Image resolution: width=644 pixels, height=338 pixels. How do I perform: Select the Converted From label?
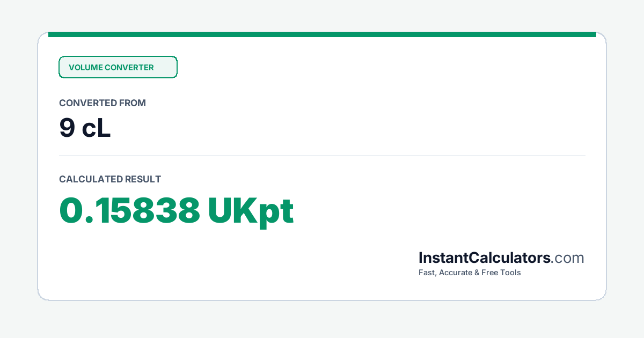[103, 103]
